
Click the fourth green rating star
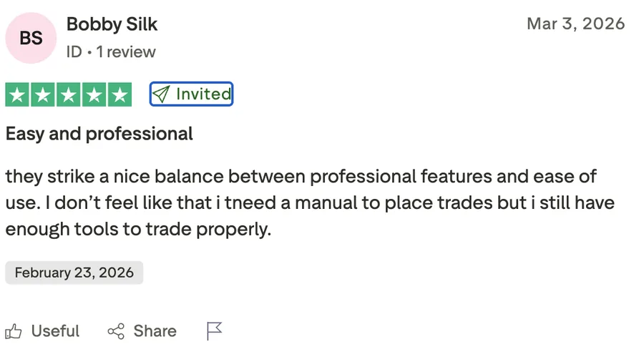click(x=94, y=94)
